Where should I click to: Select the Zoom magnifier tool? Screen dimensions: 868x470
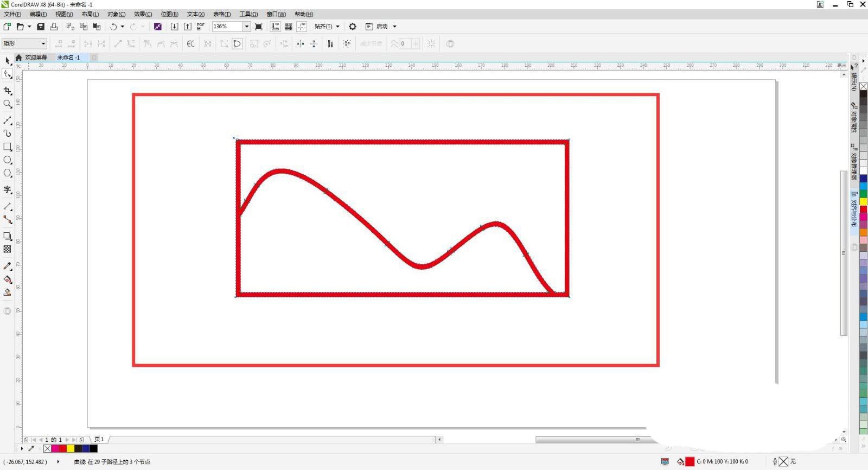[x=8, y=104]
